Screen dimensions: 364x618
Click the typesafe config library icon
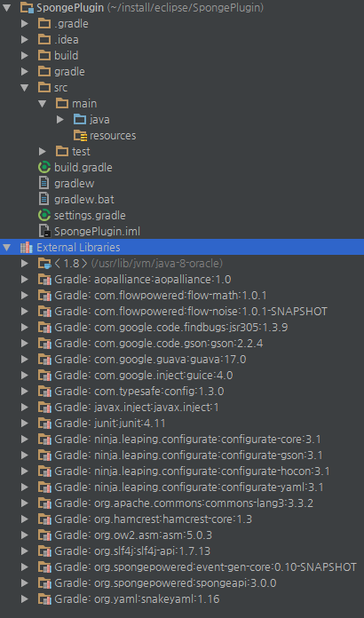pyautogui.click(x=44, y=392)
